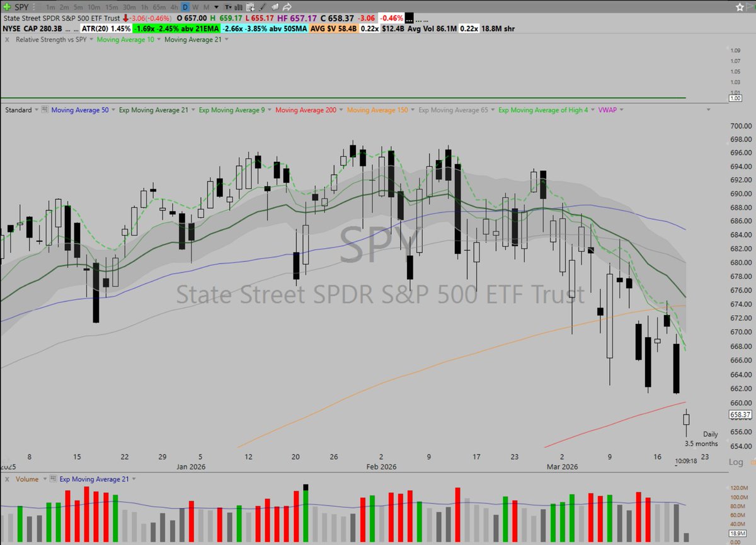Image resolution: width=756 pixels, height=545 pixels.
Task: Toggle the Log scale button
Action: pos(735,462)
